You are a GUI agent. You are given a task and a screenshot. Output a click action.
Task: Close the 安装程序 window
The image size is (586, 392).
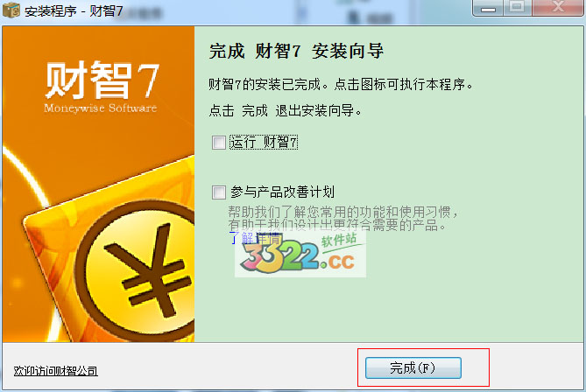[558, 8]
